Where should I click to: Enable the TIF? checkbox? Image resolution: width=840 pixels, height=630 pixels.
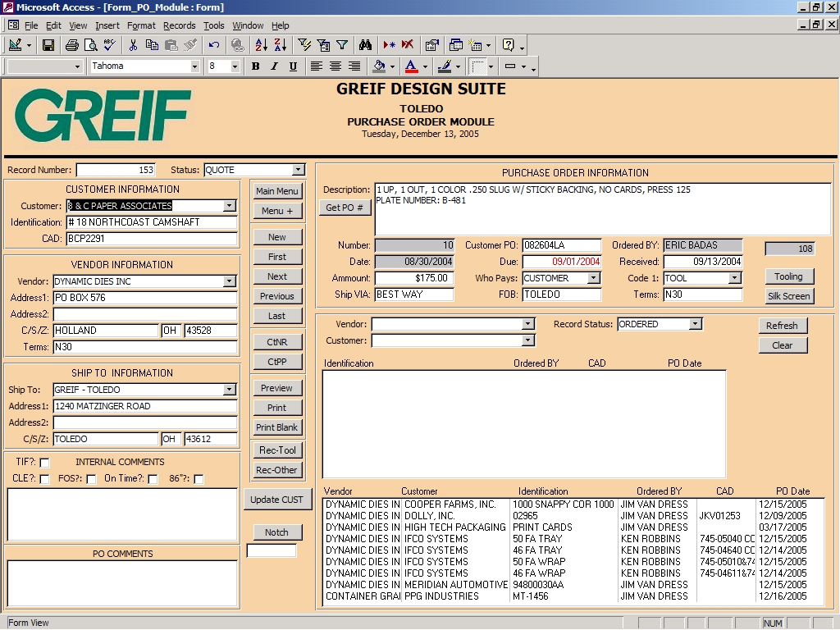pos(43,462)
